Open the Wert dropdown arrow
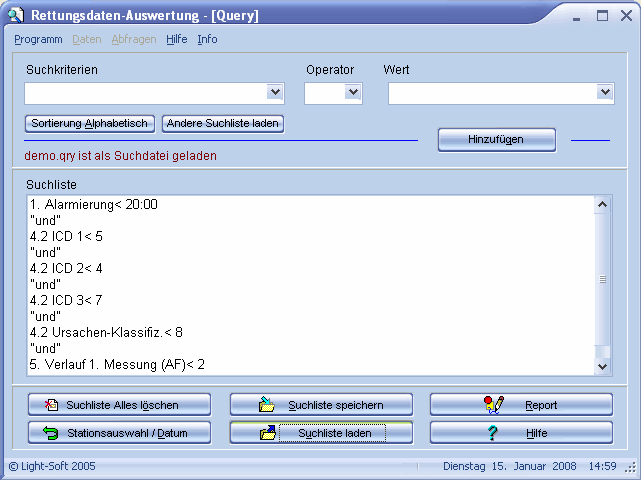This screenshot has width=641, height=480. [x=605, y=92]
